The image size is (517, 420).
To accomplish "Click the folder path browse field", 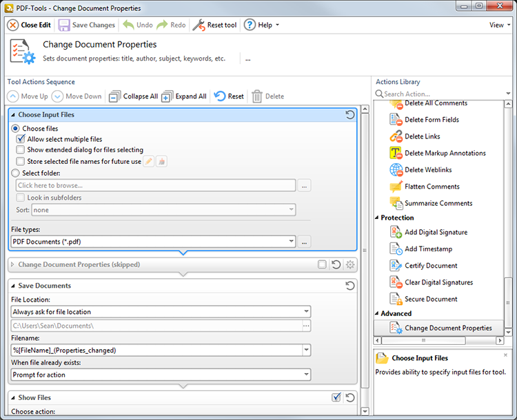I will (x=156, y=185).
